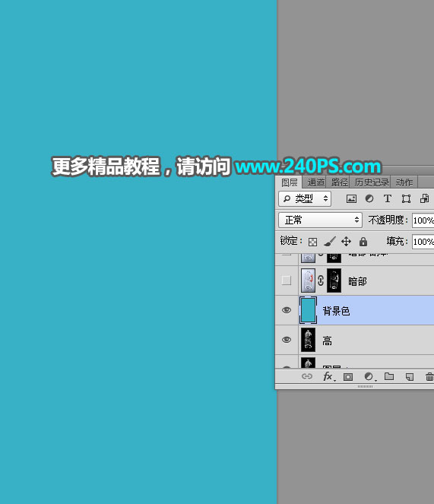Filter layers by shape icon
Viewport: 434px width, 504px height.
click(406, 198)
